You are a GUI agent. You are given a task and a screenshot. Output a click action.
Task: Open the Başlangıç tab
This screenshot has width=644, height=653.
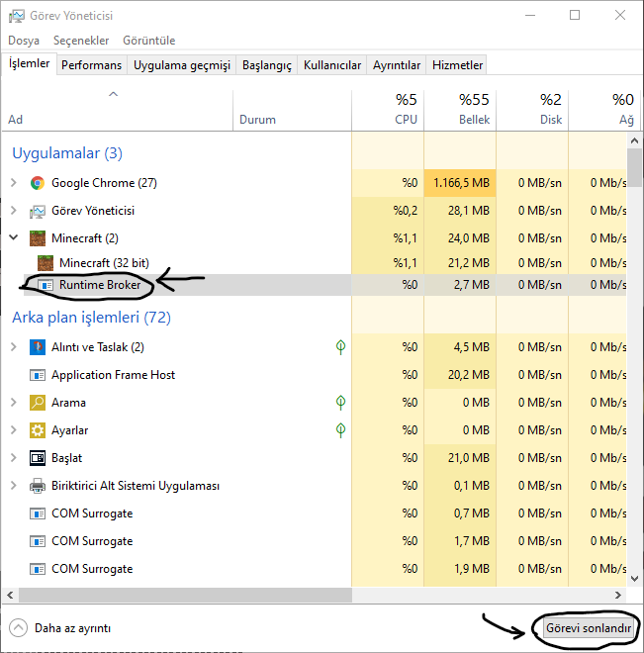pyautogui.click(x=267, y=65)
